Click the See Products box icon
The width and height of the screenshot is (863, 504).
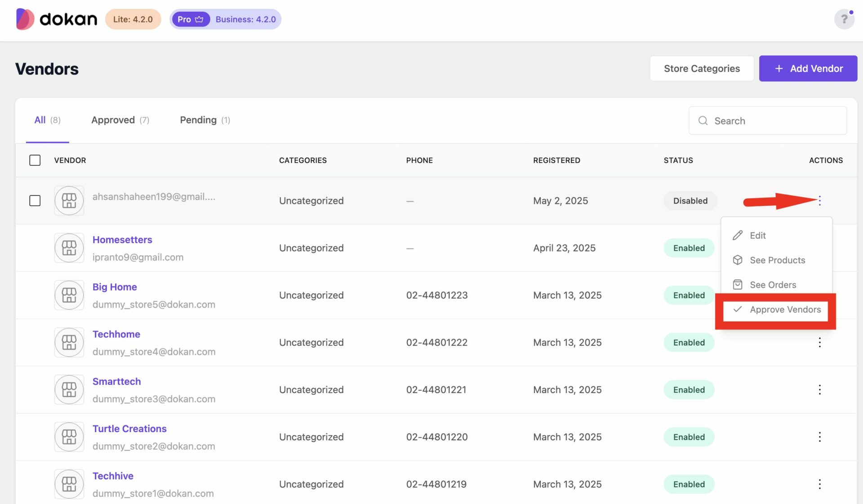[x=738, y=260]
